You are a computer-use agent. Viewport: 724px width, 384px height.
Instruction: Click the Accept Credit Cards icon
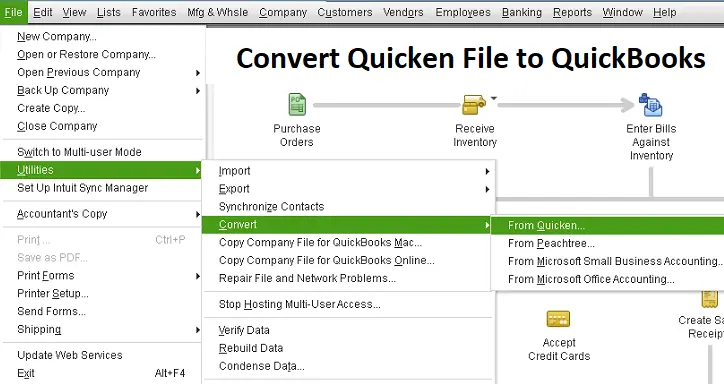(558, 319)
